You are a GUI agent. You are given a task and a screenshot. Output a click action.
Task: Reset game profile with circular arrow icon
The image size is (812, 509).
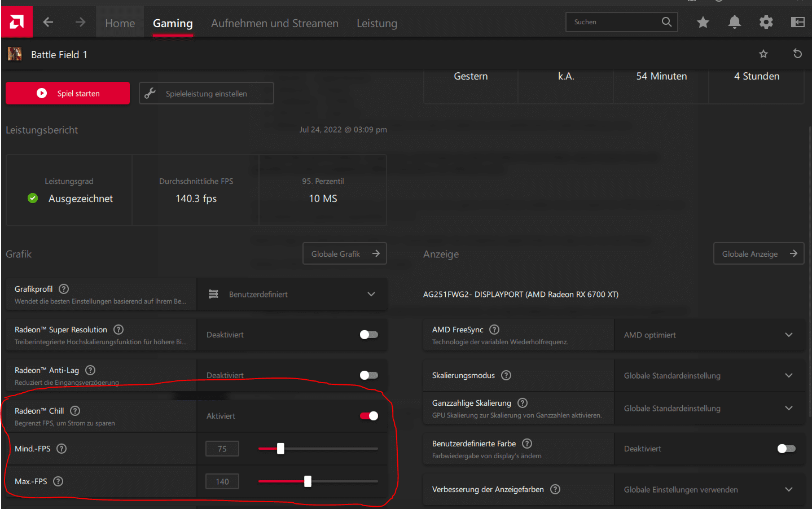click(x=797, y=54)
